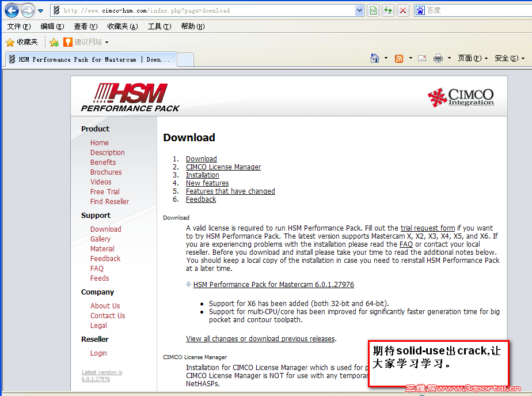
Task: Open the Home sidebar link
Action: point(100,142)
